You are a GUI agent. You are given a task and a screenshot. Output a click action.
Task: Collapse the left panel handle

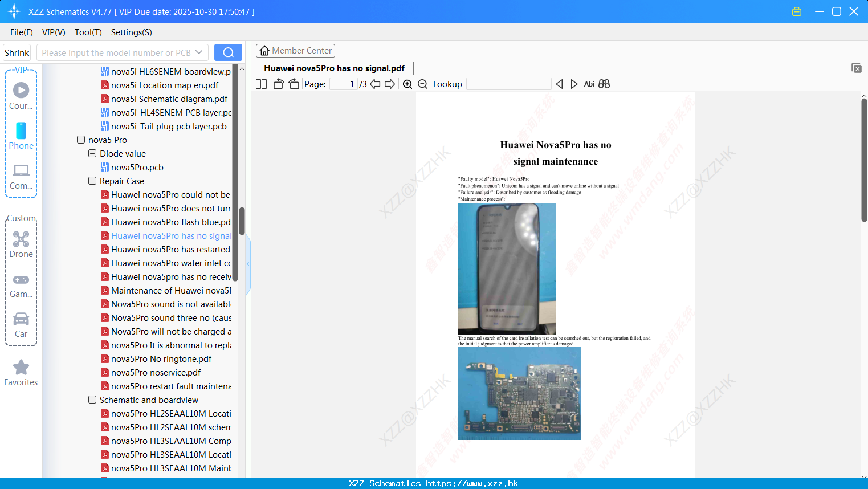pyautogui.click(x=248, y=263)
